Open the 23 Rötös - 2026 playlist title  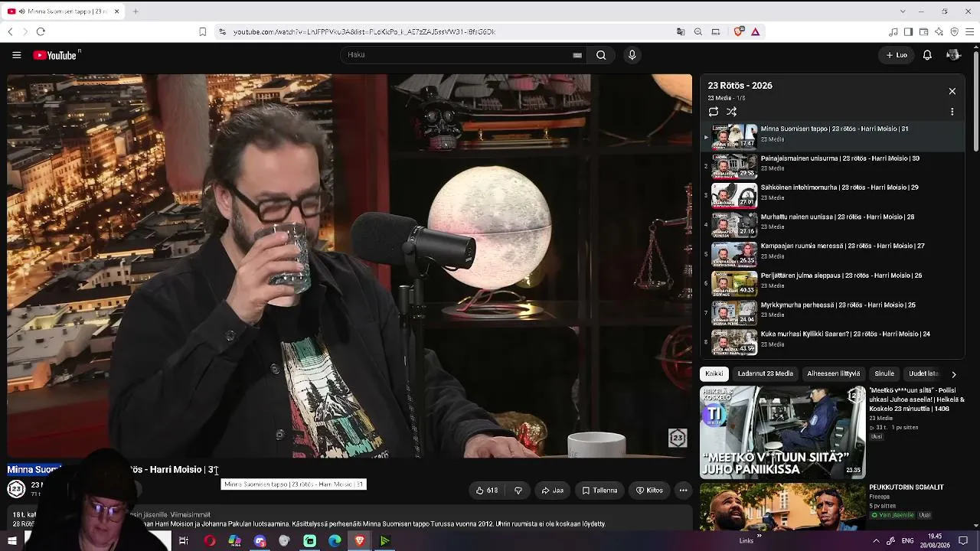740,86
